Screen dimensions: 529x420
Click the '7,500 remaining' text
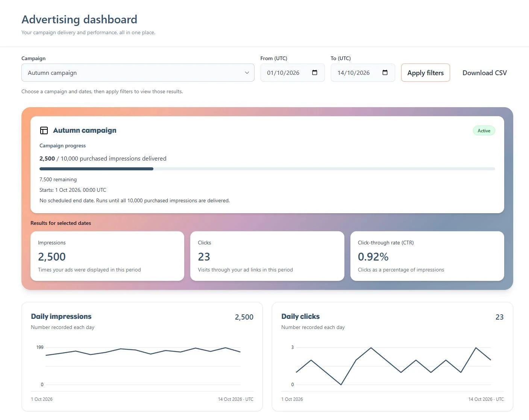[x=58, y=179]
